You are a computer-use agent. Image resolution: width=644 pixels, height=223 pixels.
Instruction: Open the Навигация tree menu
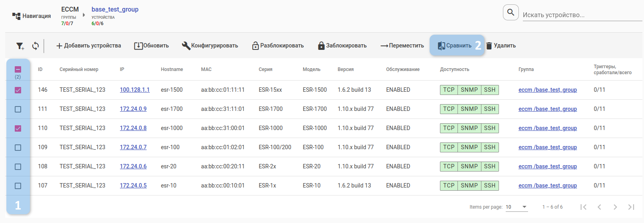32,16
